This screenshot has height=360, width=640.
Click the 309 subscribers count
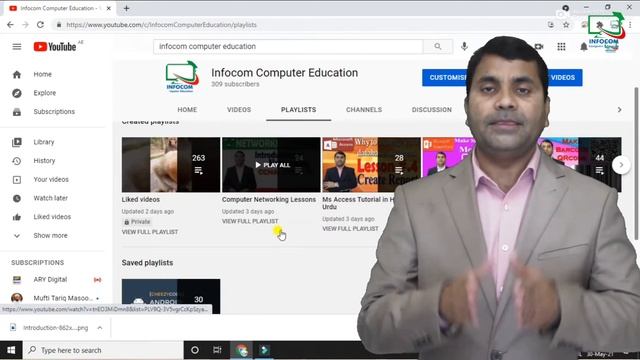click(235, 84)
